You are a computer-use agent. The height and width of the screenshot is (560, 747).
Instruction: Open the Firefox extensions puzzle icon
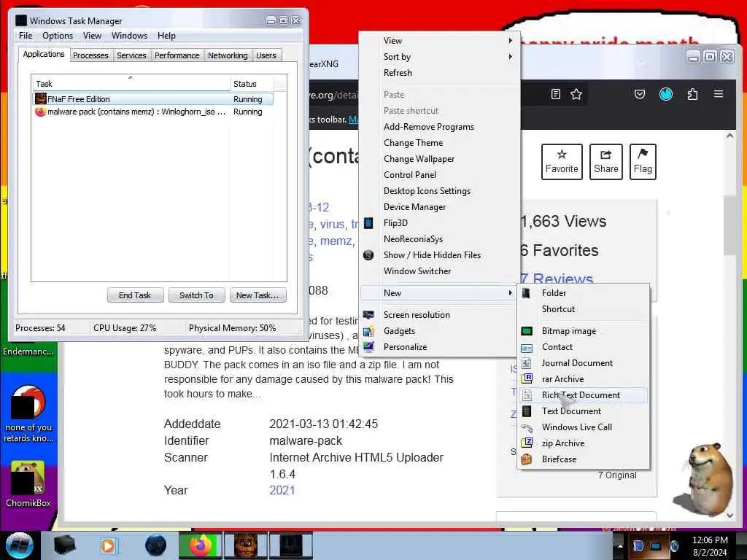pyautogui.click(x=692, y=94)
